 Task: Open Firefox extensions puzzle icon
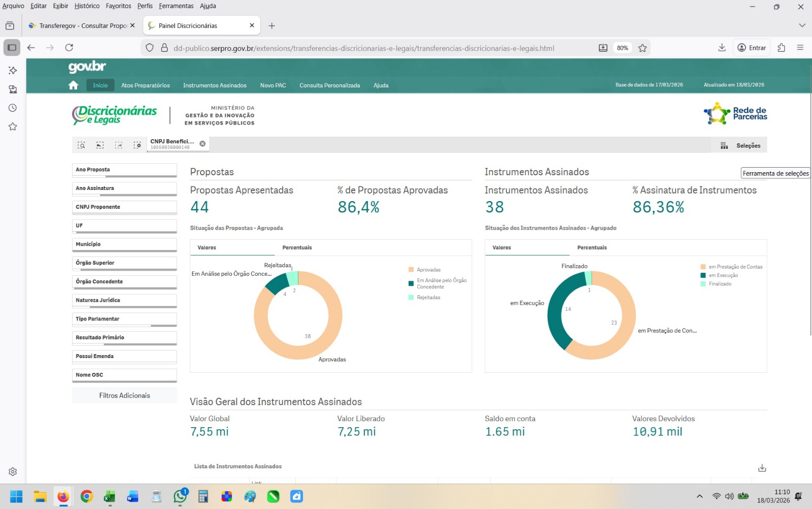tap(781, 48)
